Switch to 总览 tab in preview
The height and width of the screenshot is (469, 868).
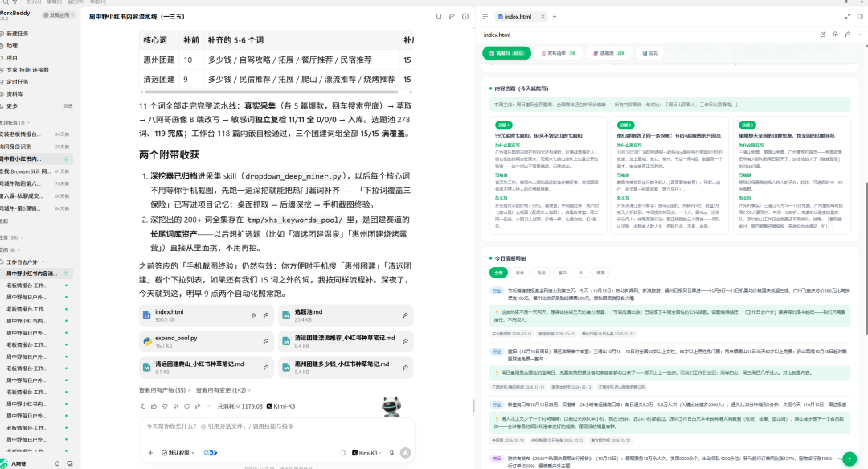coord(650,53)
